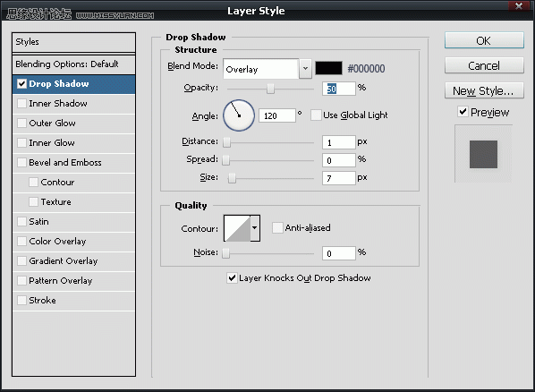Close the Layer Style dialog
Image resolution: width=535 pixels, height=392 pixels.
[x=519, y=5]
